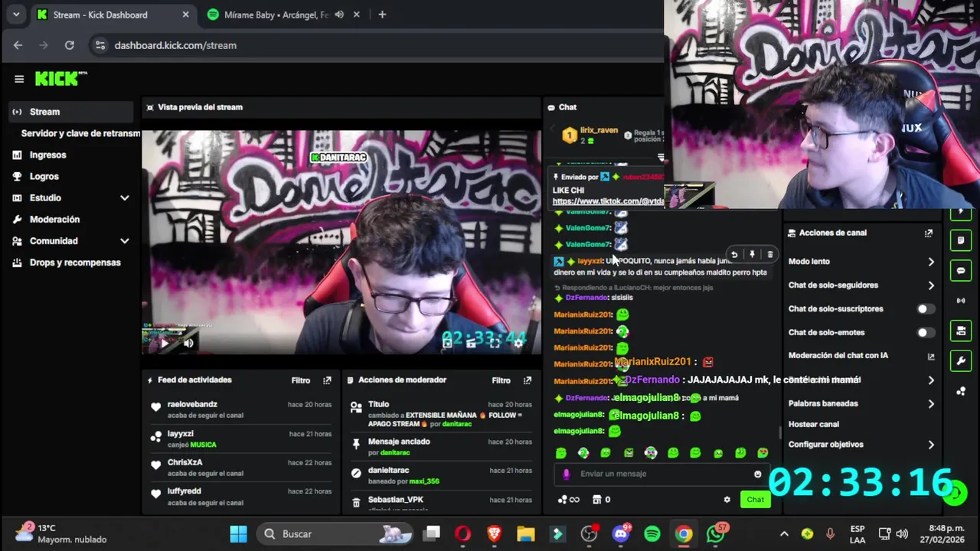This screenshot has height=551, width=980.
Task: Open Modo lento options
Action: 861,262
